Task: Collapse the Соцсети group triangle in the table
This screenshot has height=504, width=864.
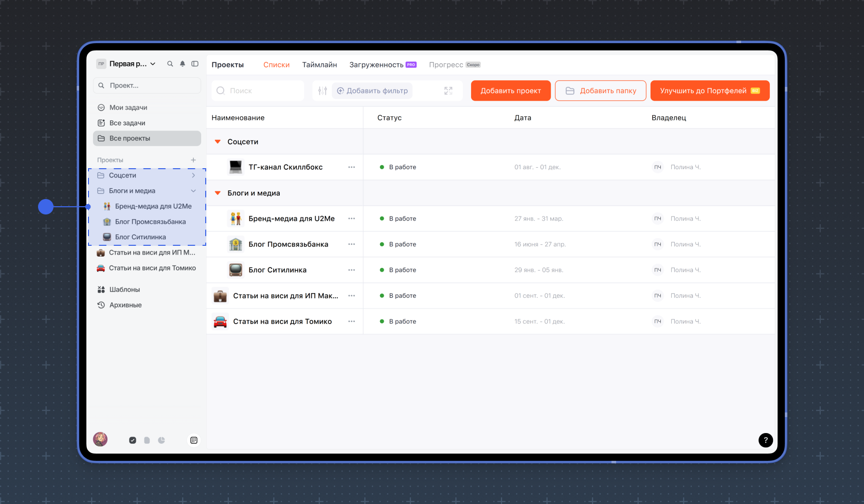Action: 218,142
